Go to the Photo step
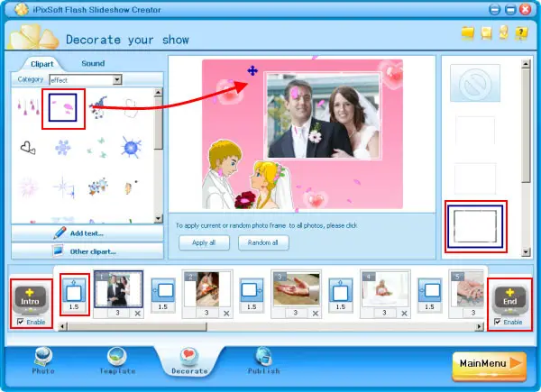 click(43, 361)
